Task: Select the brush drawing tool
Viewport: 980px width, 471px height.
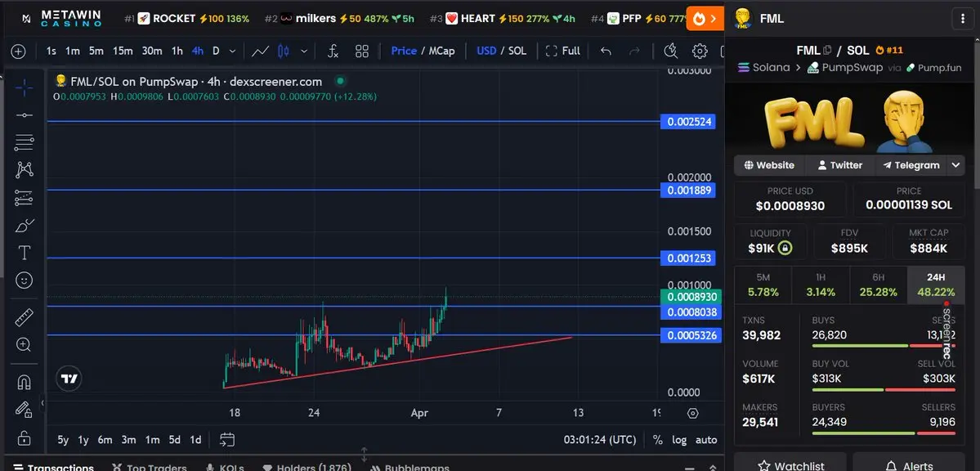Action: coord(24,226)
